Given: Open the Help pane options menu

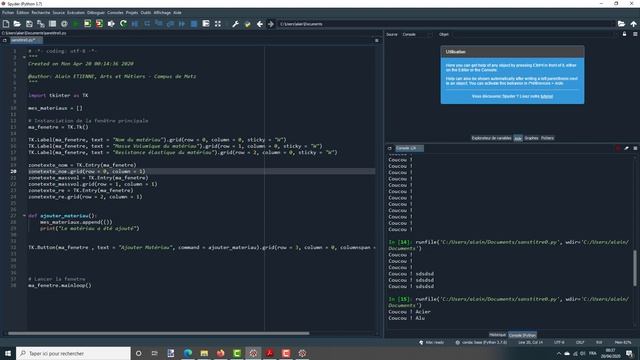Looking at the screenshot, I should [635, 34].
